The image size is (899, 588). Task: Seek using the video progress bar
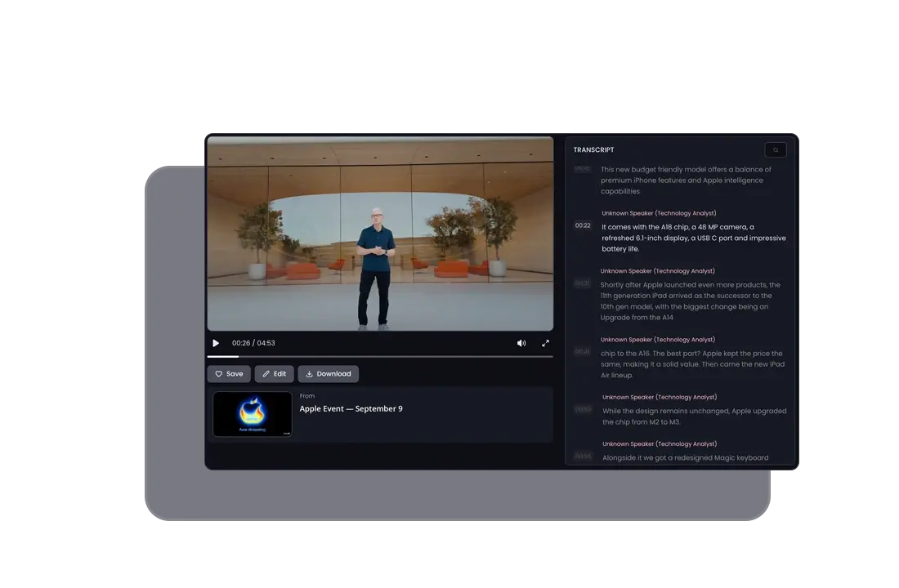pyautogui.click(x=380, y=357)
